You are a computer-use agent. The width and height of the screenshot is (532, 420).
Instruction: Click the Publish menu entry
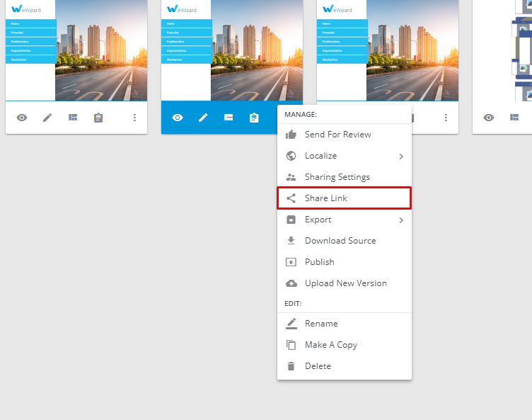tap(319, 262)
